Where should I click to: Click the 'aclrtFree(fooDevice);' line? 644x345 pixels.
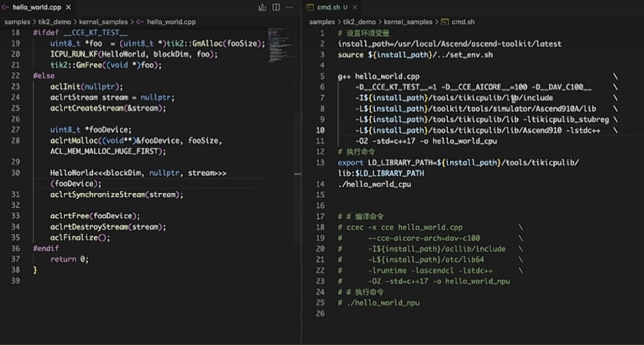[x=95, y=216]
